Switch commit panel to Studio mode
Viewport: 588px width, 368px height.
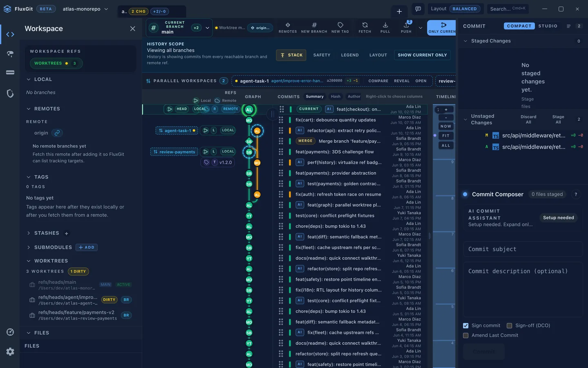coord(548,26)
